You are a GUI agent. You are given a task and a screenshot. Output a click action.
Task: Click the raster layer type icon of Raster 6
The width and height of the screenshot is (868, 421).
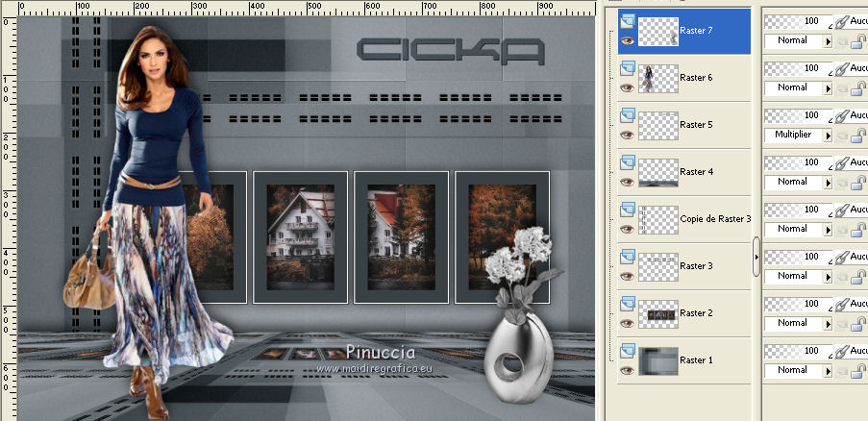[x=627, y=68]
